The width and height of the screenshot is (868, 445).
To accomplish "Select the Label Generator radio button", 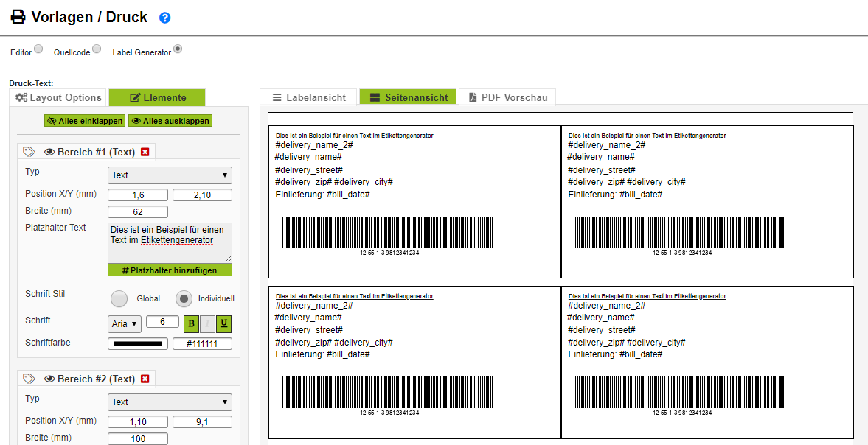I will (178, 49).
